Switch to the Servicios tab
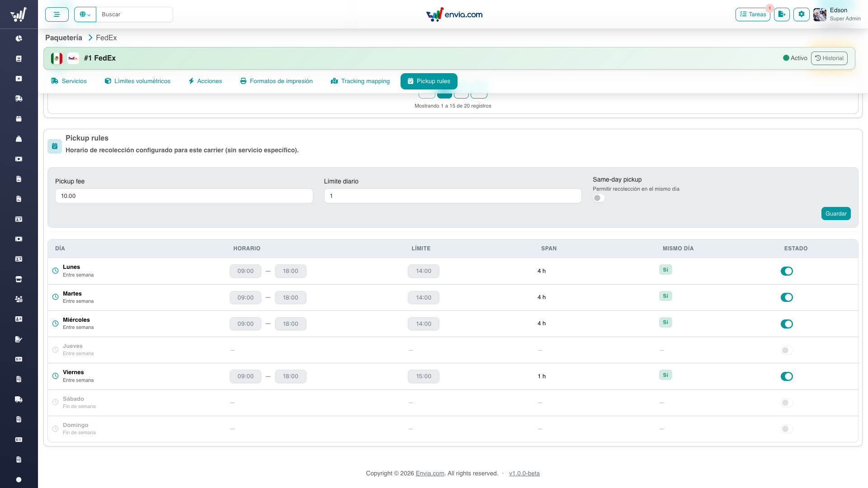Viewport: 868px width, 488px height. coord(69,81)
